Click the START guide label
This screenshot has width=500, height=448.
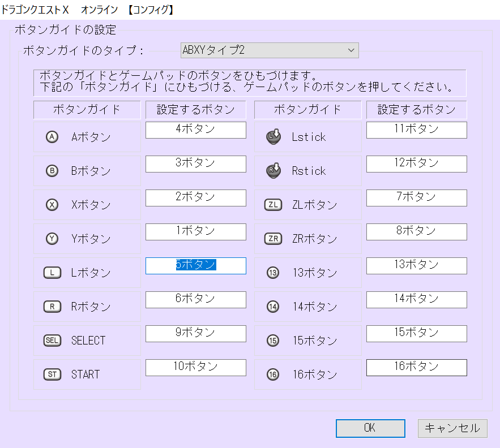[x=86, y=374]
